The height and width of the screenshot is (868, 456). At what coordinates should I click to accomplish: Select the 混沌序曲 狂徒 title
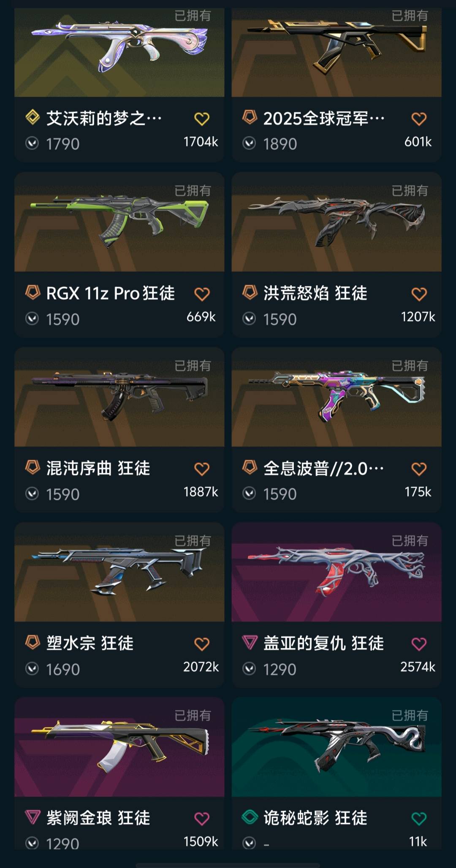[x=98, y=468]
